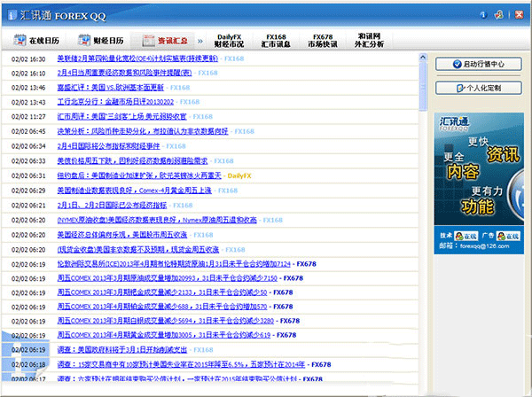Open COMEX 3月期原油成交量增加20993 headline
The width and height of the screenshot is (532, 397).
[x=168, y=278]
